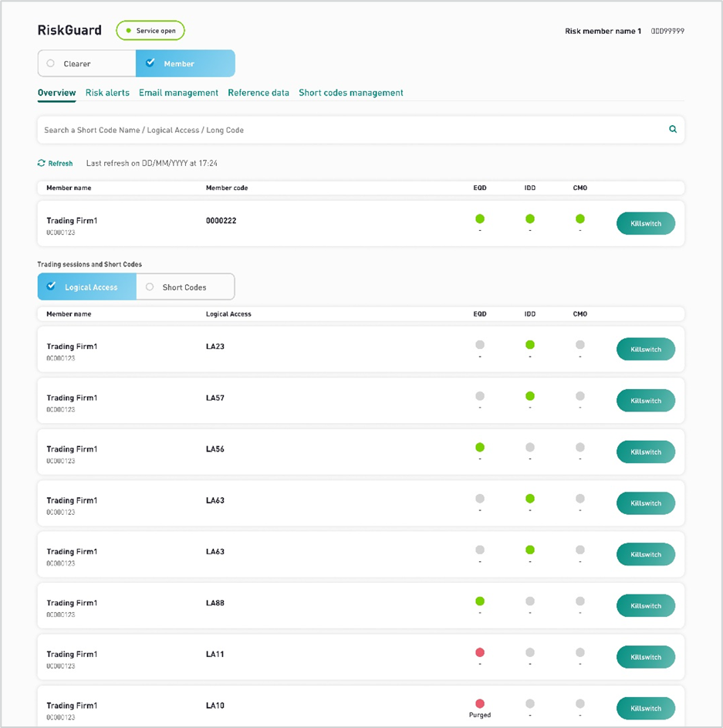Screen dimensions: 723x728
Task: Click the grey EQD status dot for LA23
Action: point(480,344)
